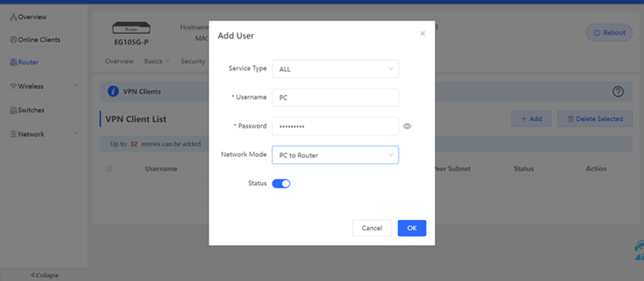644x281 pixels.
Task: Show password with the eye icon
Action: (x=407, y=127)
